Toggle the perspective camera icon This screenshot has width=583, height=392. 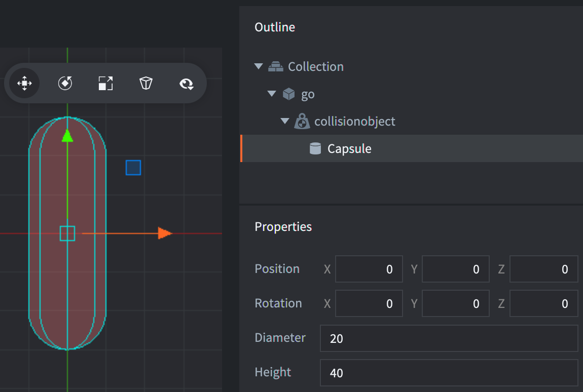point(146,83)
